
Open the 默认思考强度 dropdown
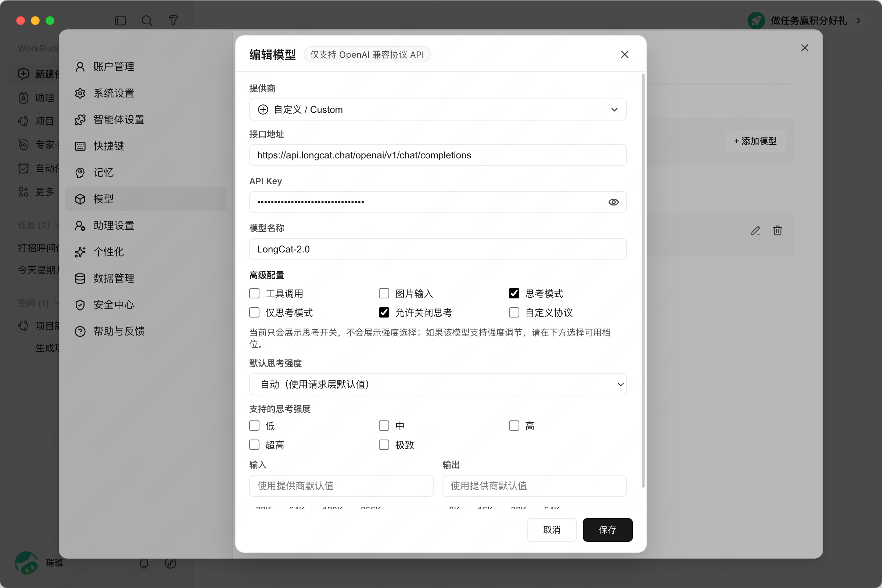[438, 384]
